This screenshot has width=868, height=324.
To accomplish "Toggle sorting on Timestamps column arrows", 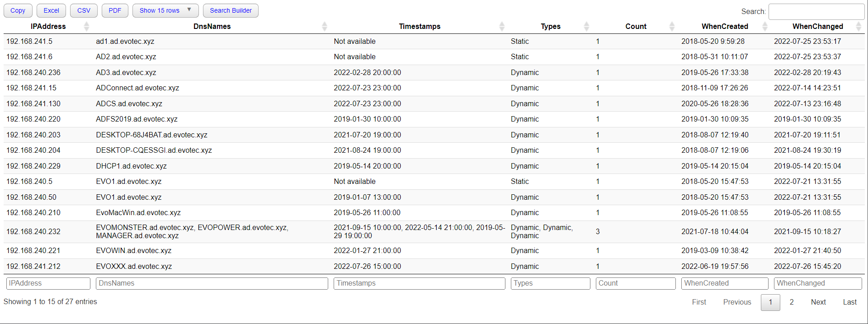I will click(501, 27).
